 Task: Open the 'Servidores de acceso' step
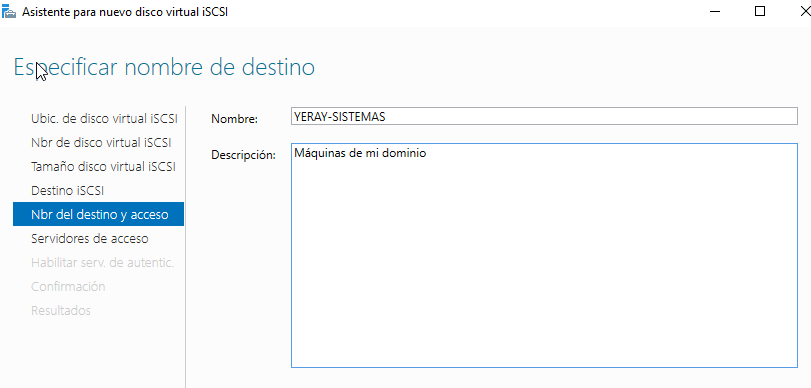tap(90, 238)
